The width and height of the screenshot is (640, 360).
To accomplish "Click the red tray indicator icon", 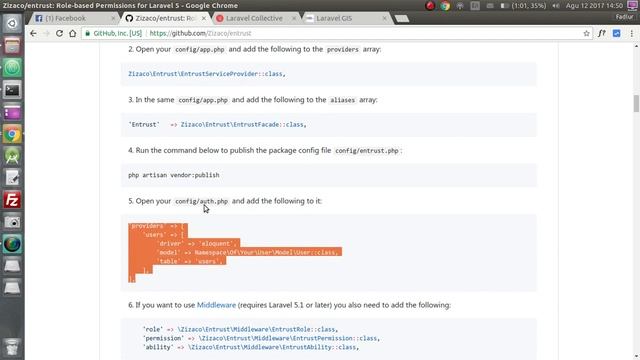I will pyautogui.click(x=430, y=6).
